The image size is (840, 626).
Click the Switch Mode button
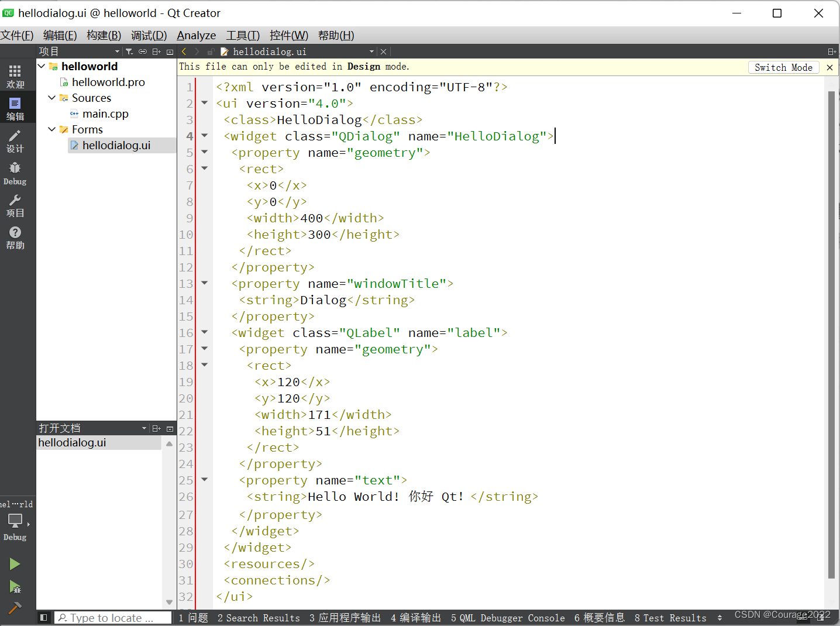point(783,67)
